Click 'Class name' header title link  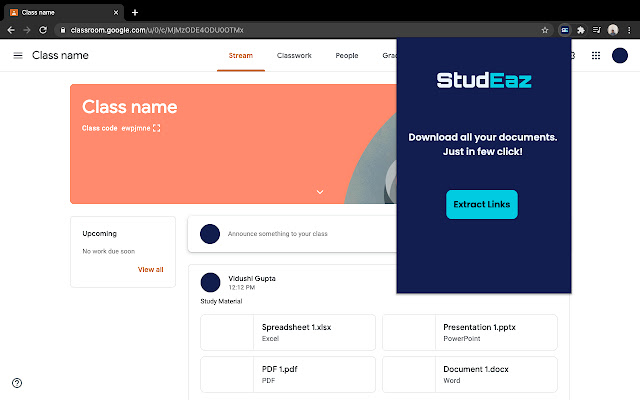(60, 56)
